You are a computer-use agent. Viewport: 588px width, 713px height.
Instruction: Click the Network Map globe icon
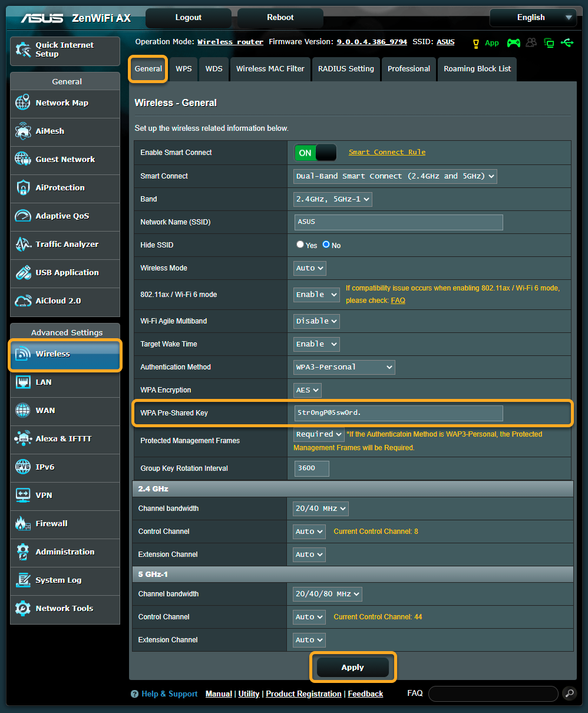[x=23, y=103]
